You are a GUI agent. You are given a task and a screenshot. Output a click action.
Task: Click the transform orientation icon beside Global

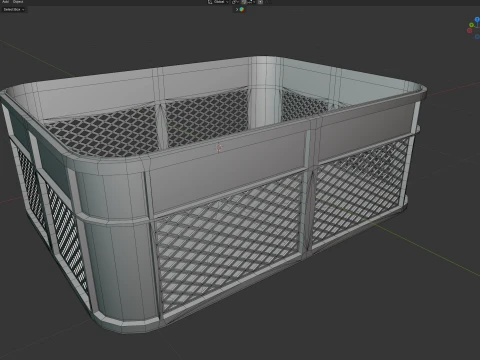click(210, 2)
